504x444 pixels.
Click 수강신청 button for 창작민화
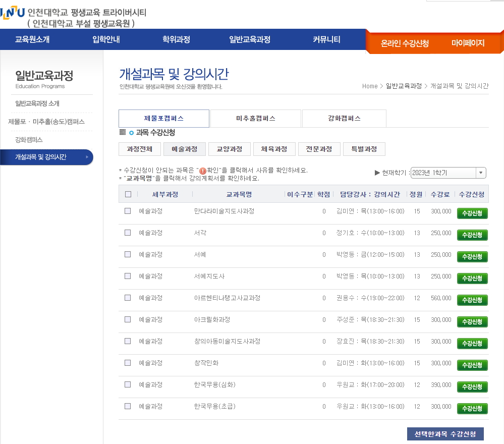click(472, 365)
